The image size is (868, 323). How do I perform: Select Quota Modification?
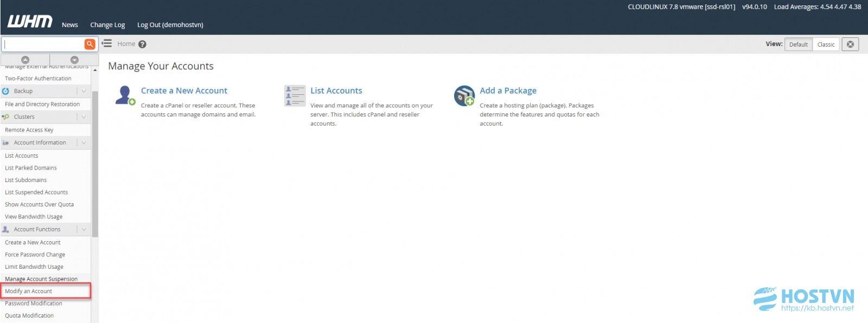(x=29, y=315)
